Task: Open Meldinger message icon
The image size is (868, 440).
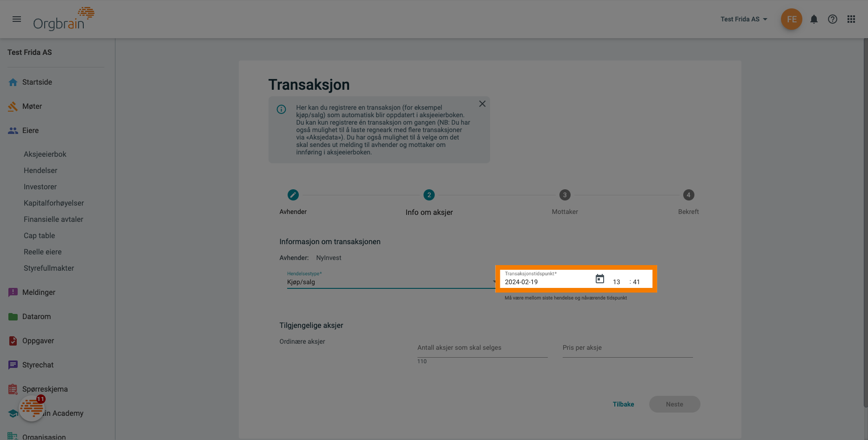Action: click(13, 293)
